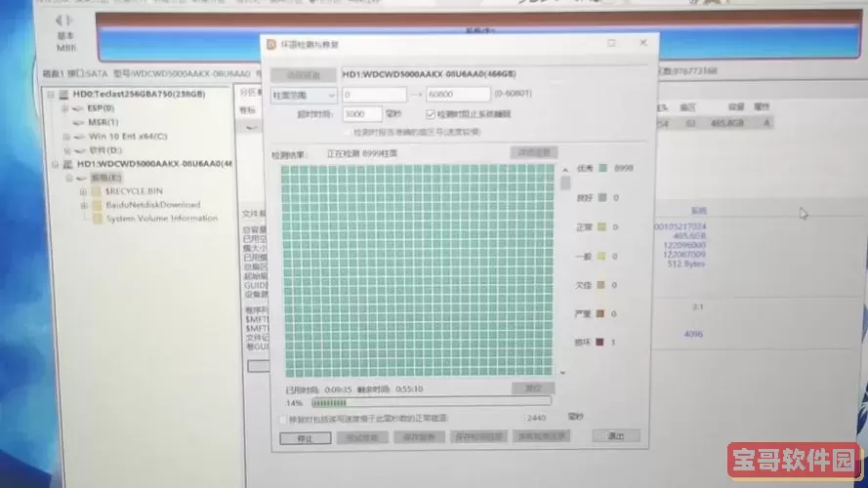Select the BaiduNetdiskDownload folder
Image resolution: width=868 pixels, height=488 pixels.
(152, 205)
